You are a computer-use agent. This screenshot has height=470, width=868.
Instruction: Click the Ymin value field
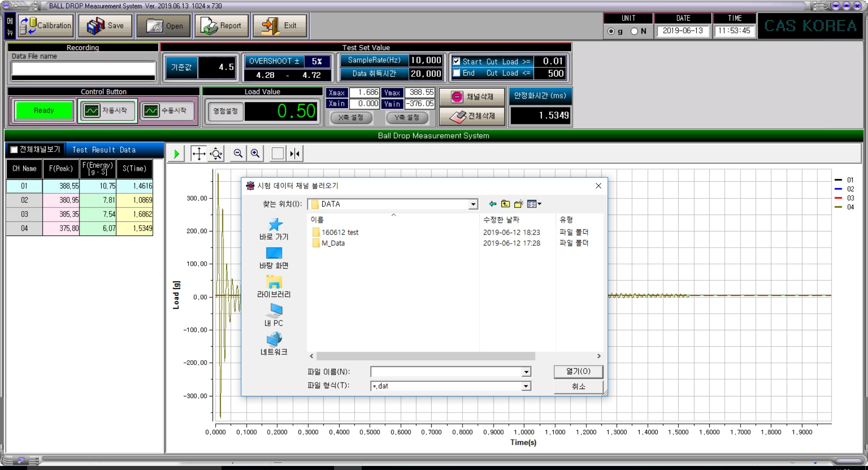[420, 104]
